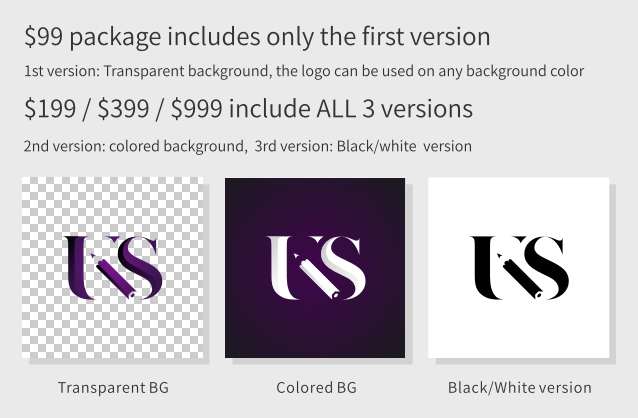This screenshot has height=418, width=638.
Task: Click the "3rd version: Black/white version" text
Action: click(363, 146)
